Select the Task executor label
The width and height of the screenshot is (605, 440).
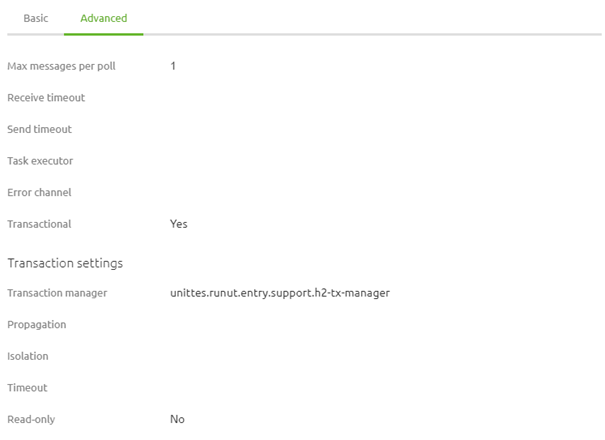click(40, 161)
